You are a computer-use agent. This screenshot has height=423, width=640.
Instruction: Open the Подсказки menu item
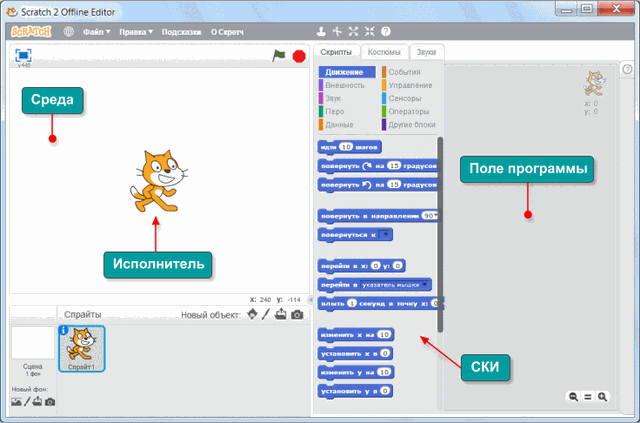click(181, 32)
